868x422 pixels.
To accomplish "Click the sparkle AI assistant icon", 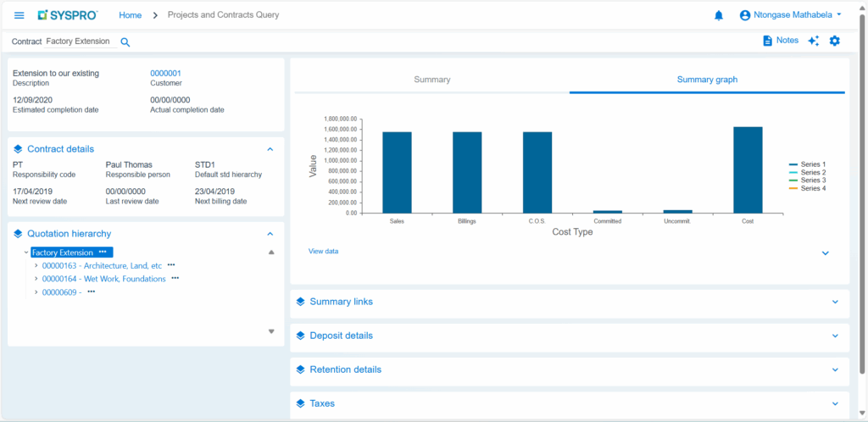I will [x=814, y=41].
